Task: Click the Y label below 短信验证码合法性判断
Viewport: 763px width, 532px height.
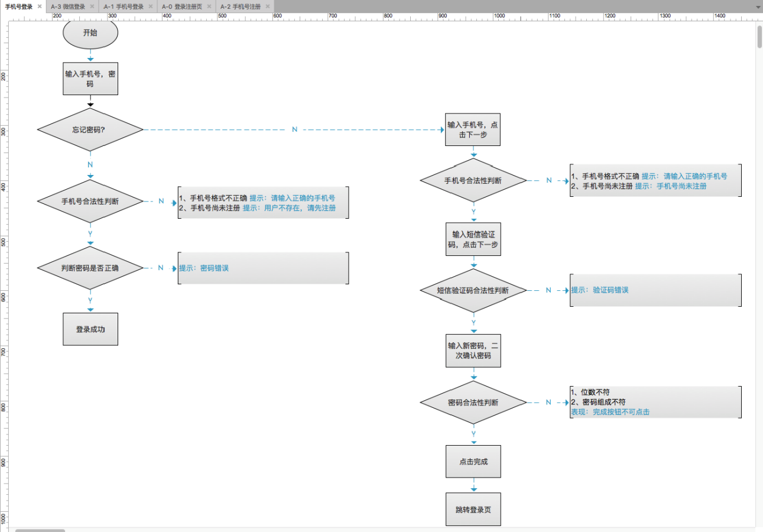Action: 473,323
